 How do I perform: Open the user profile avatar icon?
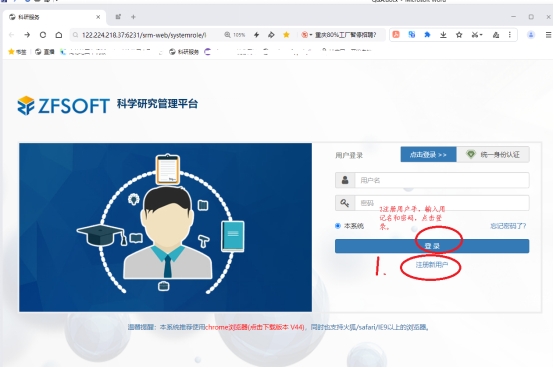[531, 35]
